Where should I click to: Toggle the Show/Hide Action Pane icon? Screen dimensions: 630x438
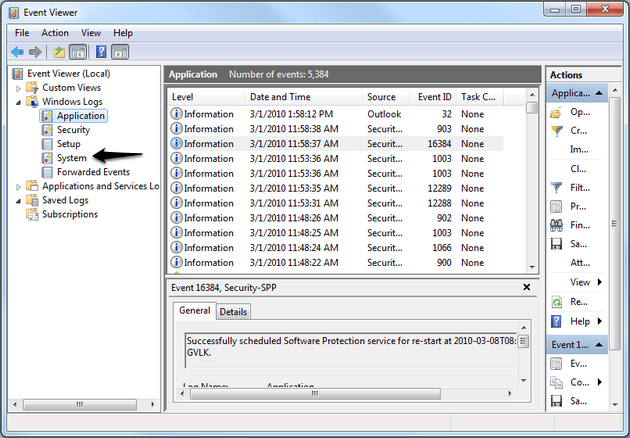click(x=120, y=52)
